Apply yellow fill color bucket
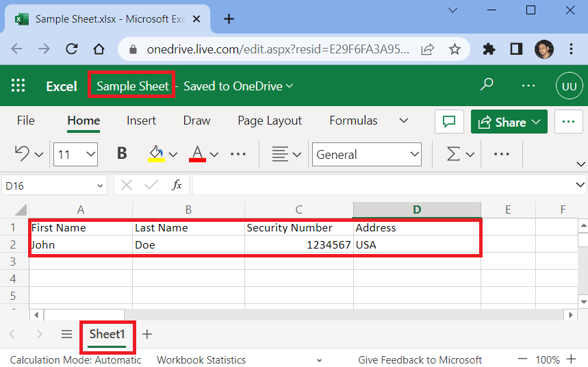588x367 pixels. tap(156, 154)
